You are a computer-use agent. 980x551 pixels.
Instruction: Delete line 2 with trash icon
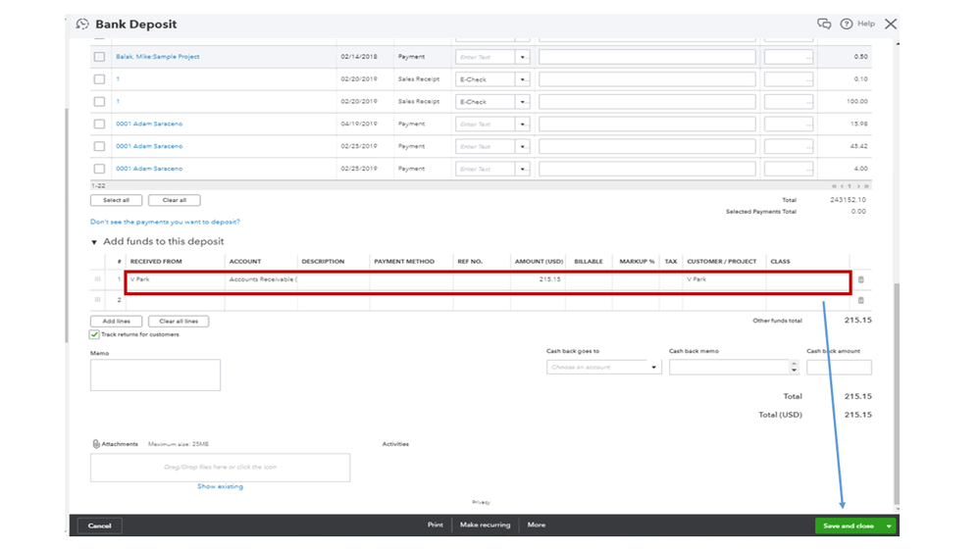pos(860,300)
